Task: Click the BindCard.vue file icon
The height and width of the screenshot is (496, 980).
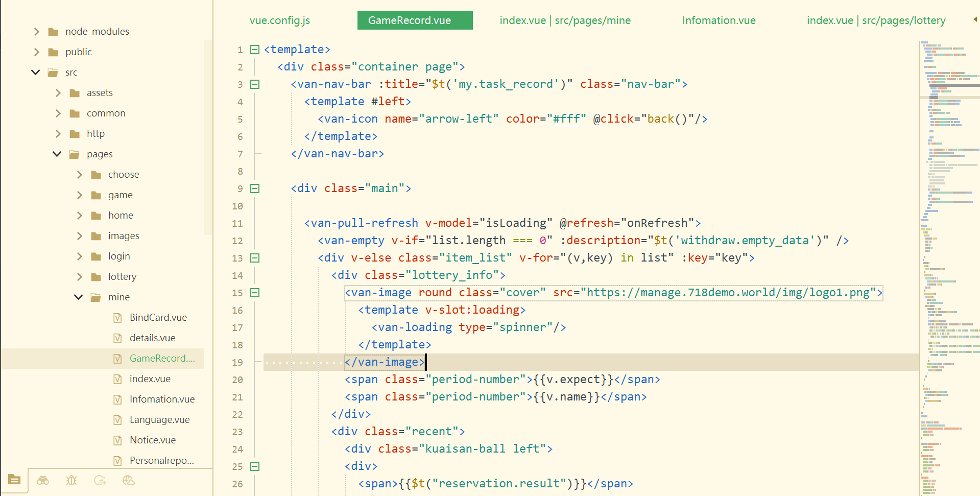Action: [117, 318]
